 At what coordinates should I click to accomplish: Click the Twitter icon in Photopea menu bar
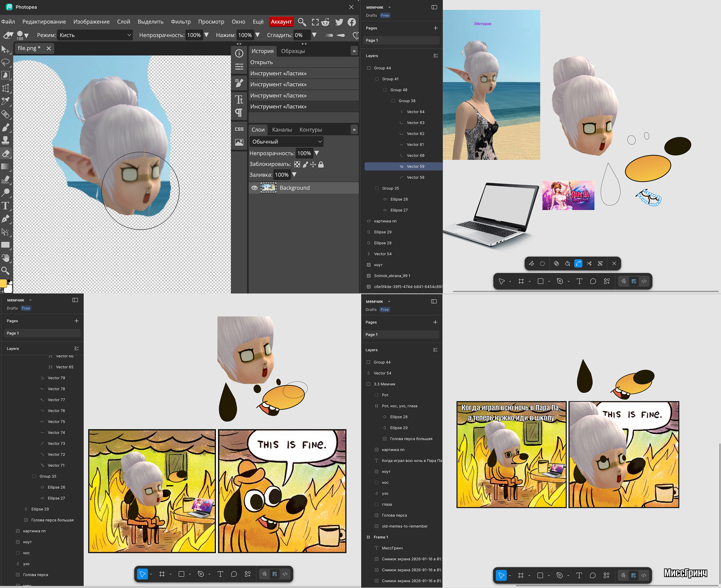pos(339,22)
